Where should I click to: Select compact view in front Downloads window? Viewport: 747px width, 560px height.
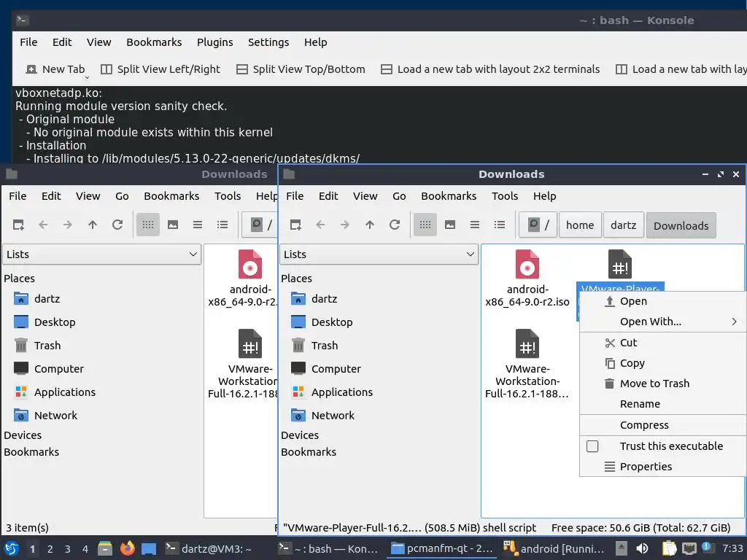click(x=475, y=225)
